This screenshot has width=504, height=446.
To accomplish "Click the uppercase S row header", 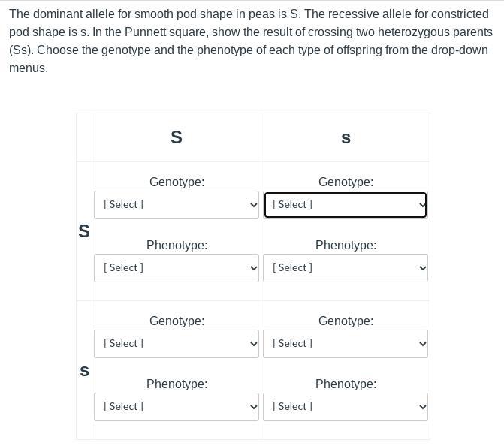I will [84, 231].
